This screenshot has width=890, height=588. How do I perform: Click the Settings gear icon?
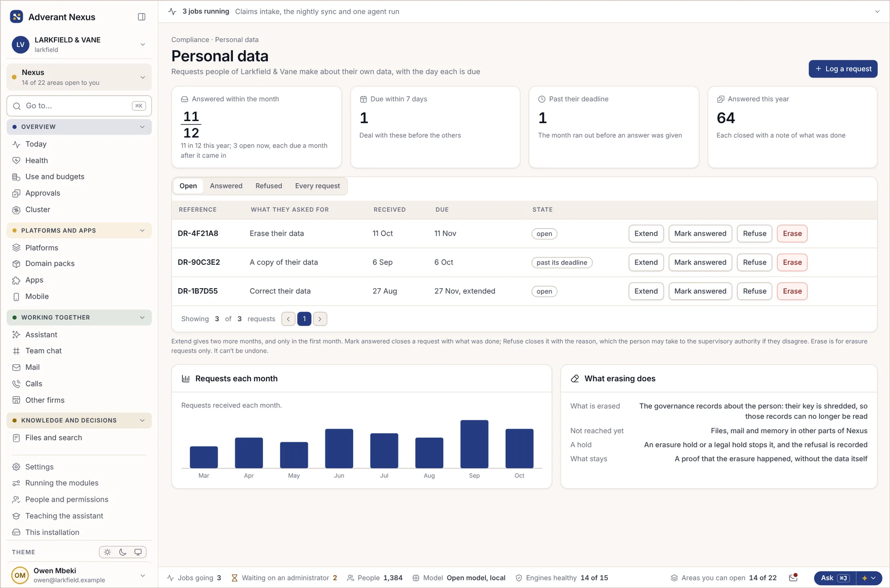click(16, 467)
